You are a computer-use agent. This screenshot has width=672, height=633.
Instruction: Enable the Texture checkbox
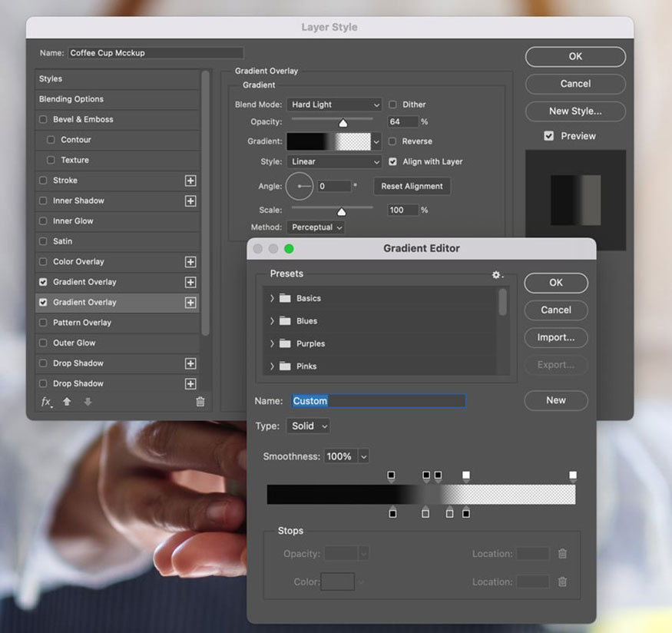coord(51,160)
